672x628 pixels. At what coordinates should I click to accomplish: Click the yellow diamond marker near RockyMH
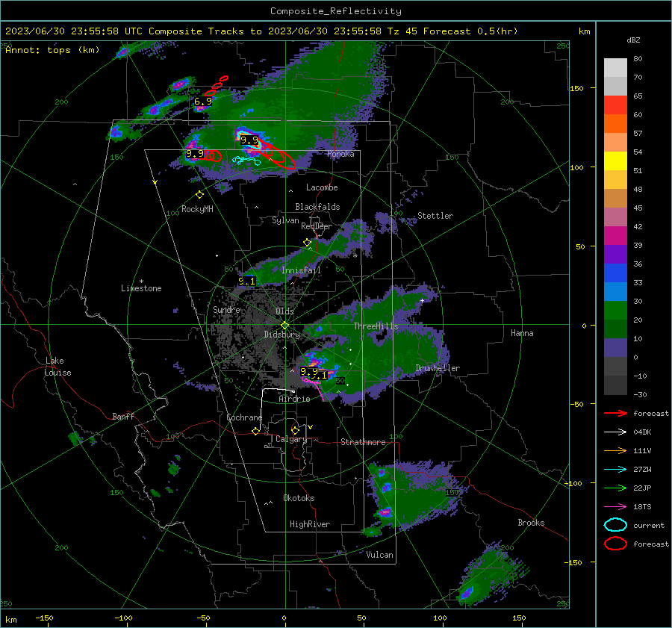point(199,195)
